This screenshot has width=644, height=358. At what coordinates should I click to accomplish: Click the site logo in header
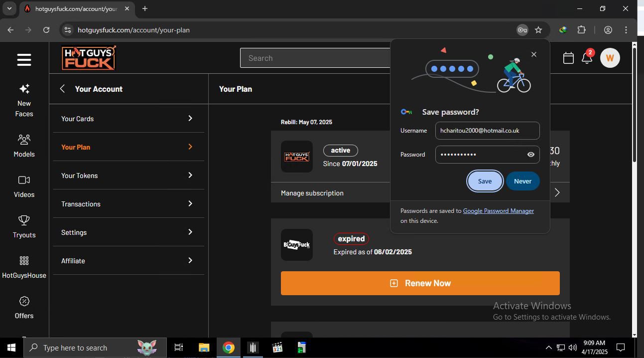89,58
